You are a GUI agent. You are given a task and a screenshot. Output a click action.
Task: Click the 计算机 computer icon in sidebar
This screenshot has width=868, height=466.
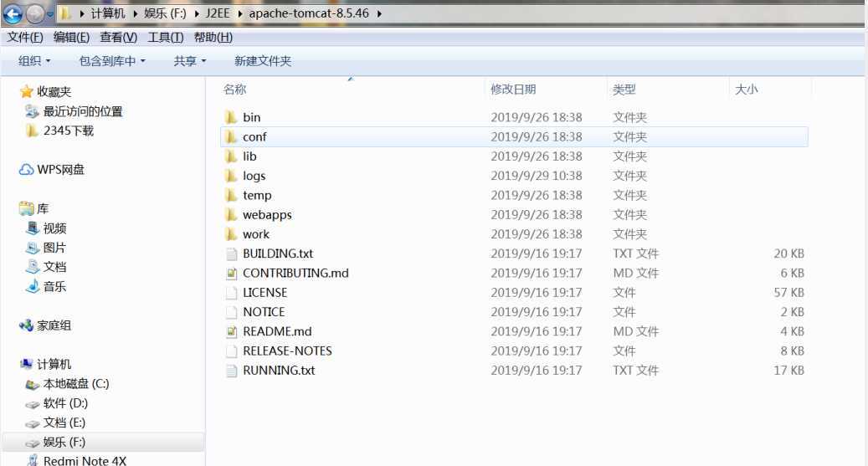pos(26,364)
